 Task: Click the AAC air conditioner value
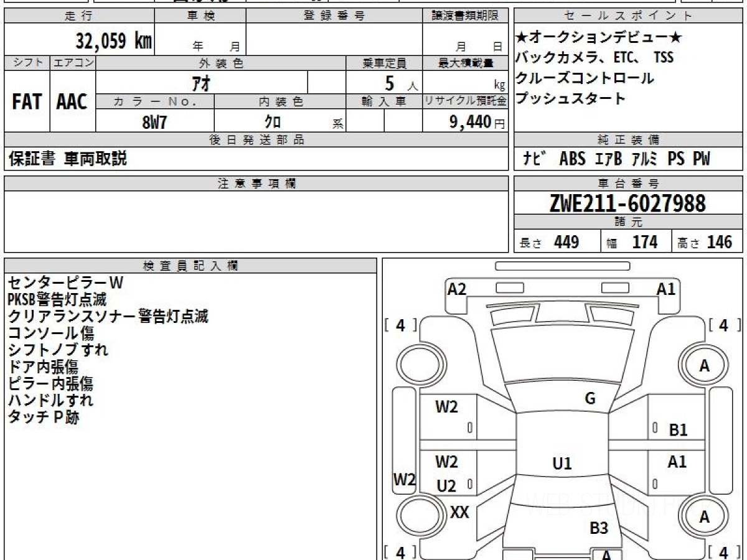[72, 102]
